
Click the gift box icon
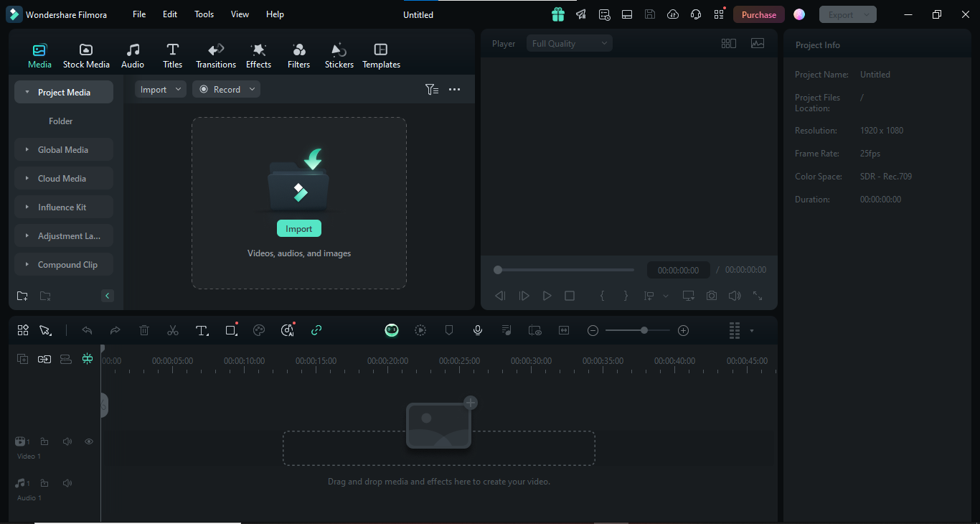click(558, 14)
